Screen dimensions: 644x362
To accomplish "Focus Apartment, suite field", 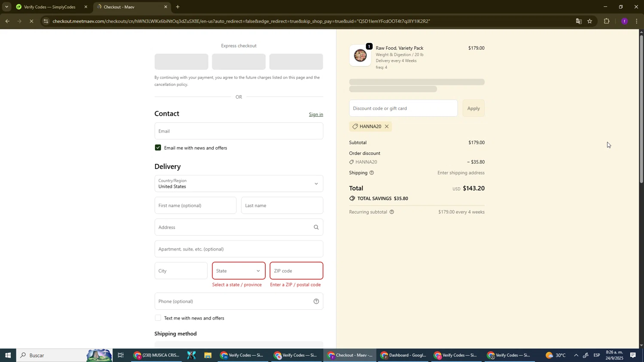I will click(x=239, y=249).
